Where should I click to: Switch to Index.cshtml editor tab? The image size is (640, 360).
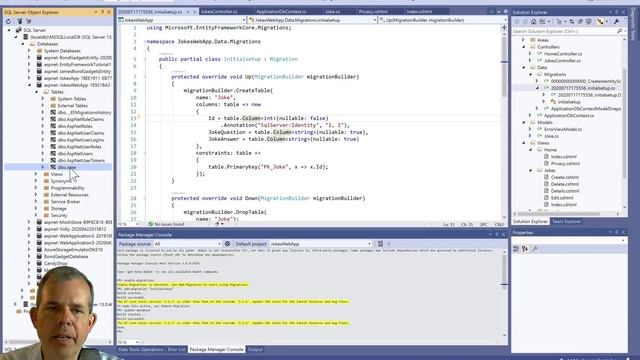click(420, 11)
